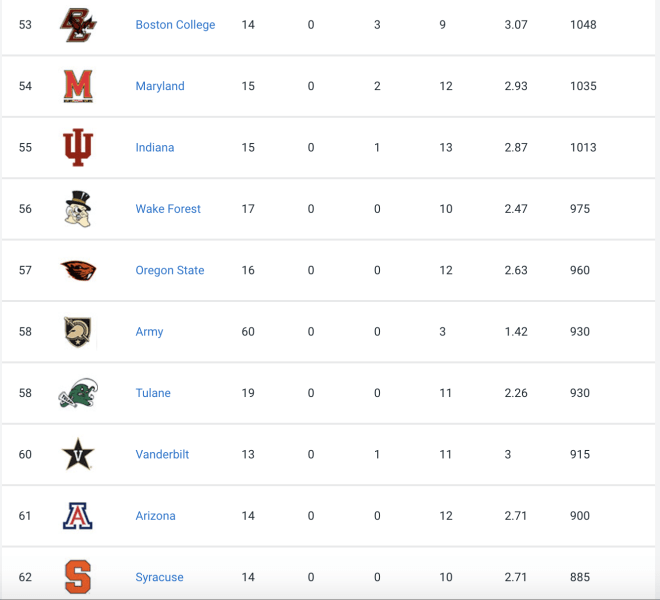Follow the Arizona team link
This screenshot has width=660, height=600.
[155, 516]
